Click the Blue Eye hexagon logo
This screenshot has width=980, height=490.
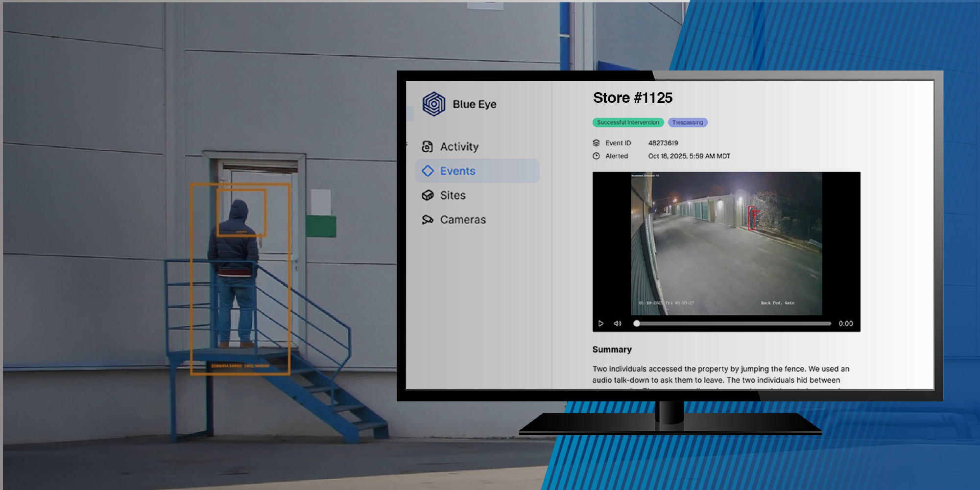(433, 104)
